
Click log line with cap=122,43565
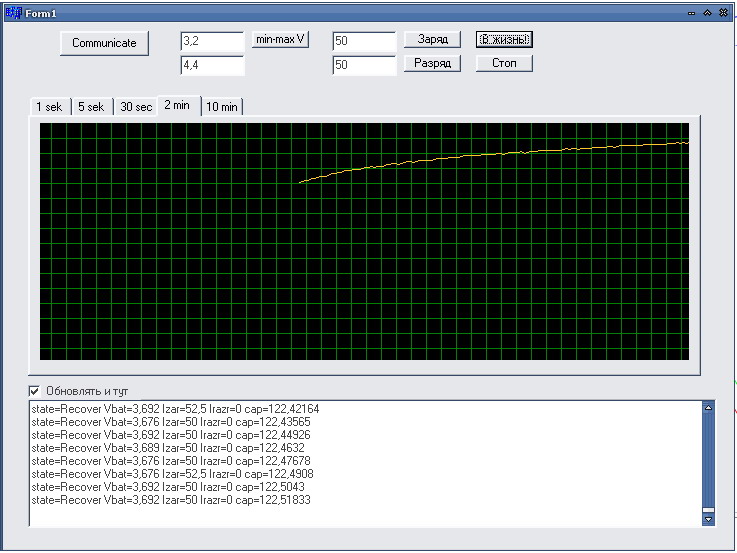(171, 422)
